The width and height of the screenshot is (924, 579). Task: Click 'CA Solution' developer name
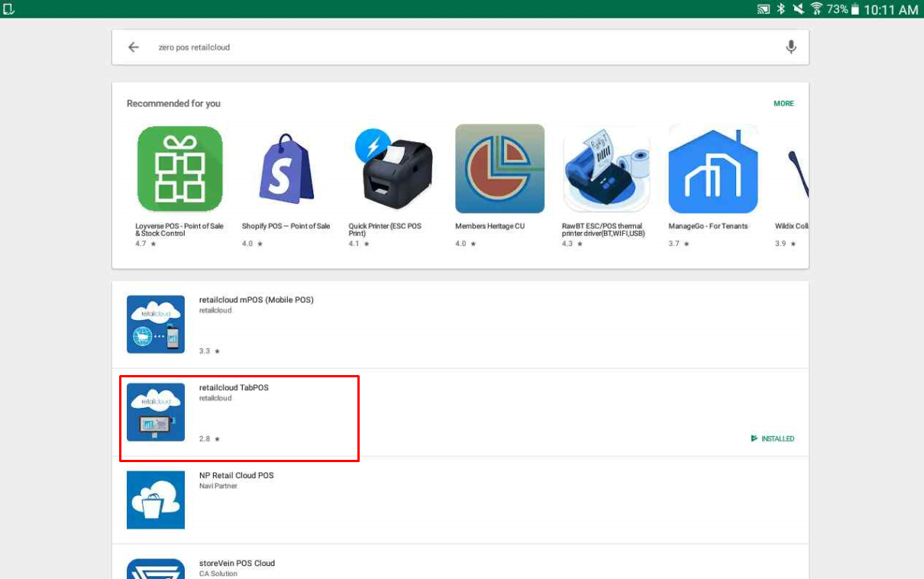point(218,574)
